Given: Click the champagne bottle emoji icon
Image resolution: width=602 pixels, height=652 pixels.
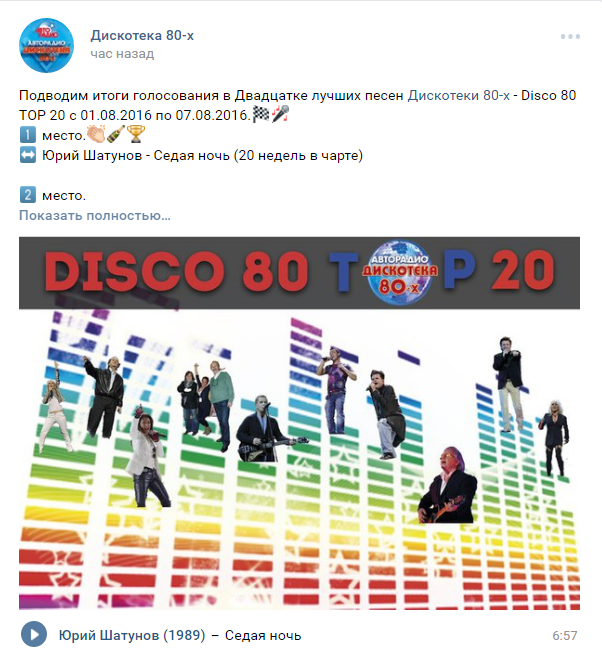Looking at the screenshot, I should pyautogui.click(x=116, y=134).
